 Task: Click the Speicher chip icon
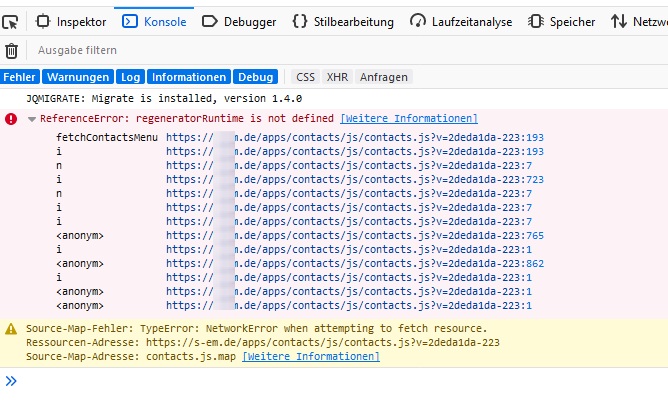point(536,21)
